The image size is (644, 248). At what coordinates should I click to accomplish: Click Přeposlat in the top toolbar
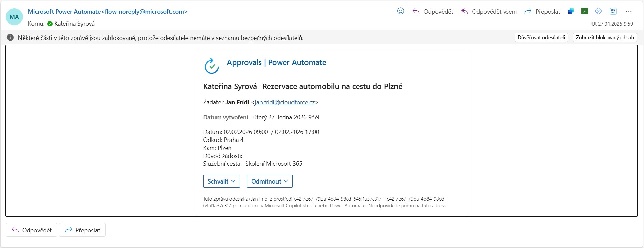(542, 11)
